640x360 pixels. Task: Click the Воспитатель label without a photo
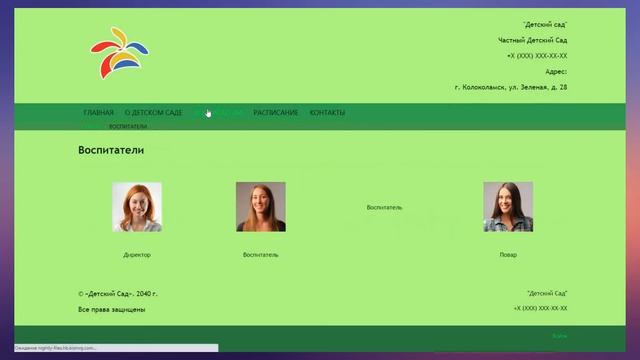point(384,207)
